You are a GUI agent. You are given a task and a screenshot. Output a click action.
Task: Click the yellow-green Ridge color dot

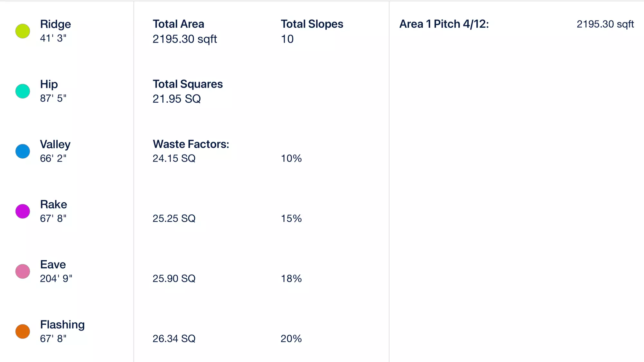pos(23,31)
